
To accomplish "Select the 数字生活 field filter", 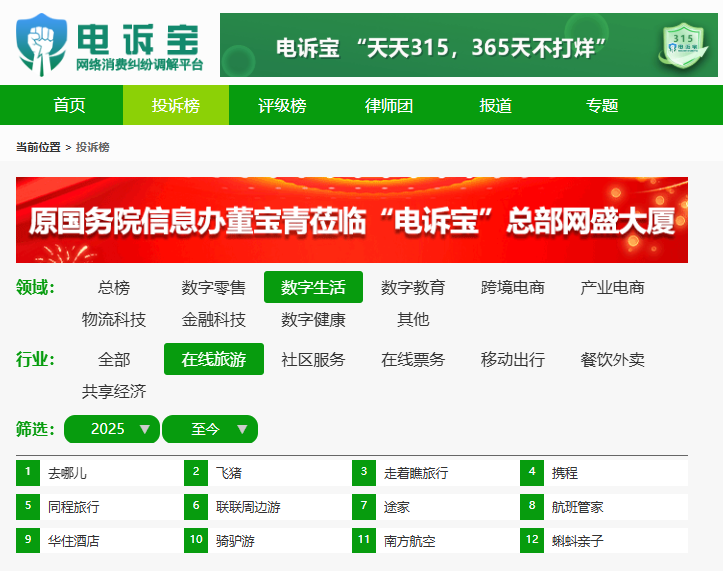I will point(313,287).
